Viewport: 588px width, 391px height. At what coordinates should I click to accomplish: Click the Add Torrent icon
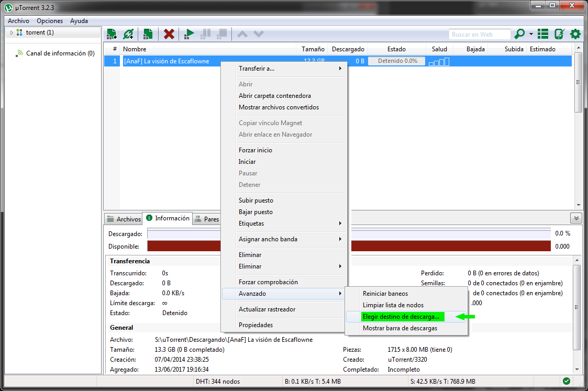click(112, 33)
